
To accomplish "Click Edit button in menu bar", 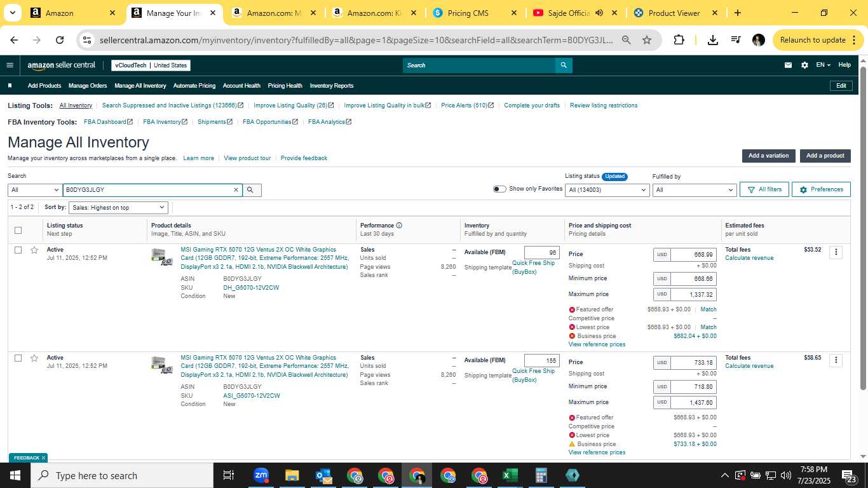I will pyautogui.click(x=841, y=85).
